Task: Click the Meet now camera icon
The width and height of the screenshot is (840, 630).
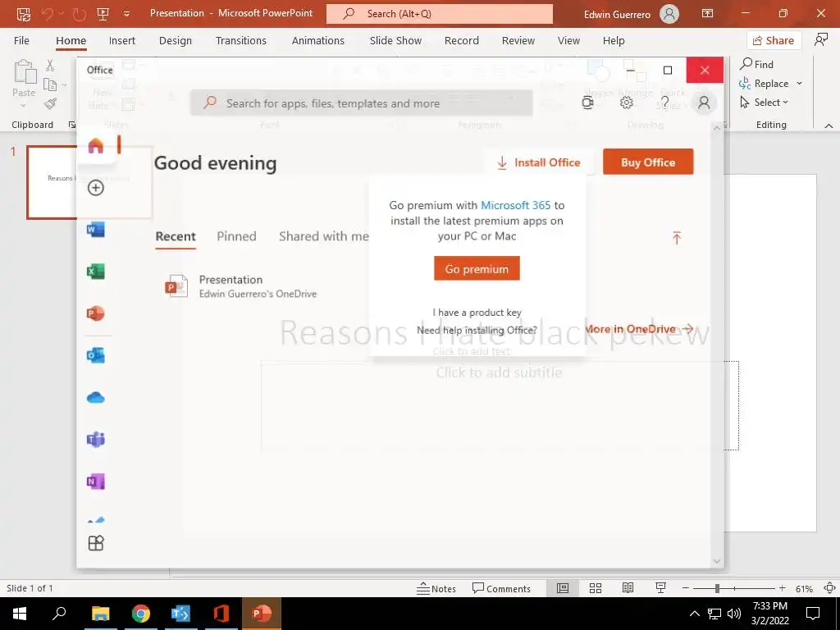Action: pos(587,103)
